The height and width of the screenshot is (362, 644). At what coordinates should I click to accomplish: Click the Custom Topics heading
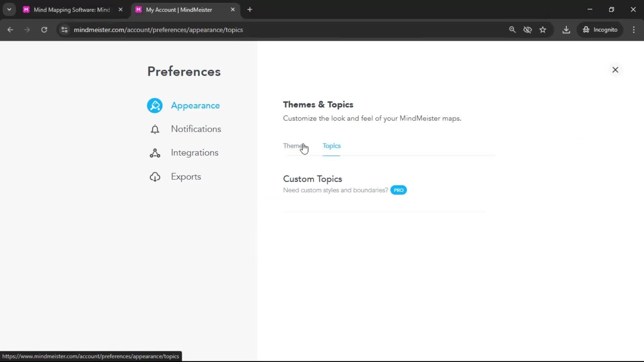coord(312,179)
